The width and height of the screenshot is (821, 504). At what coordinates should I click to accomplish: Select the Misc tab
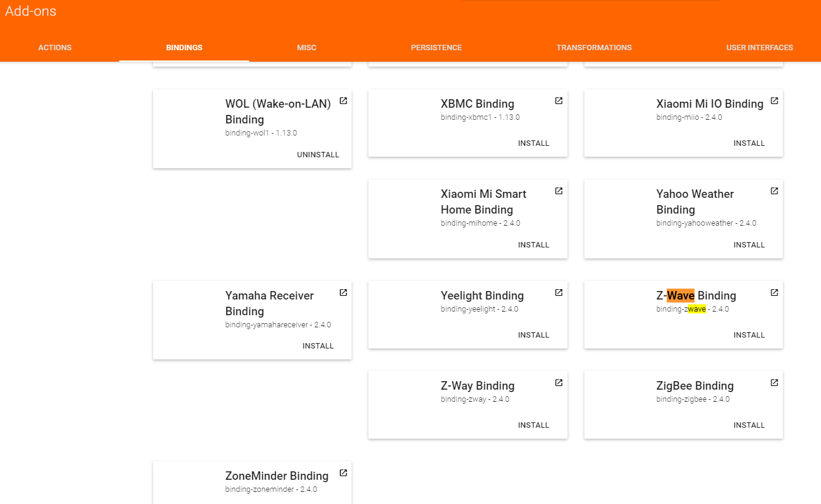(307, 48)
